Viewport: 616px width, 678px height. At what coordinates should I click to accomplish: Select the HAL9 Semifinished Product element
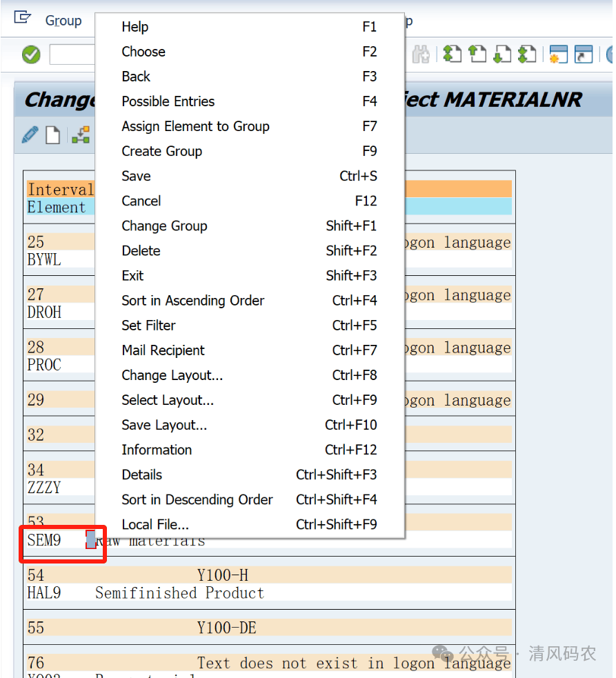click(146, 593)
